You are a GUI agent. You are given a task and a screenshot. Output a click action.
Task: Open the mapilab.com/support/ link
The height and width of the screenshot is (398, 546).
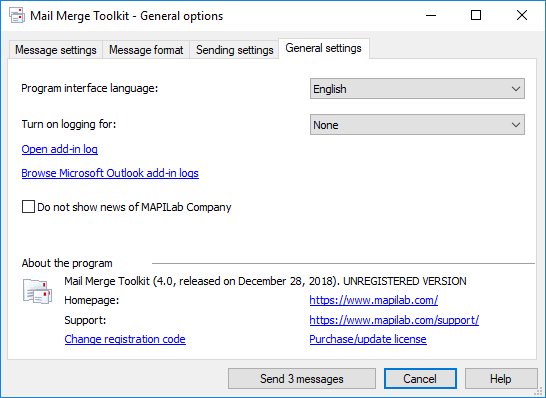(394, 320)
